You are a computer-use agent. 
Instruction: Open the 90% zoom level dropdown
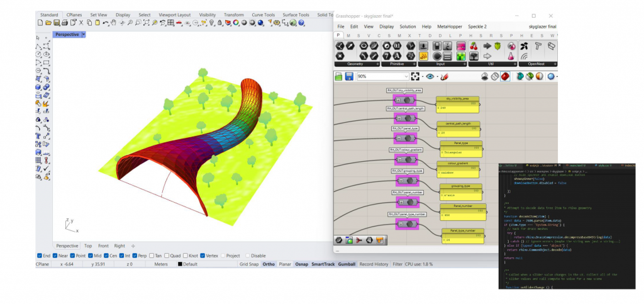point(405,77)
